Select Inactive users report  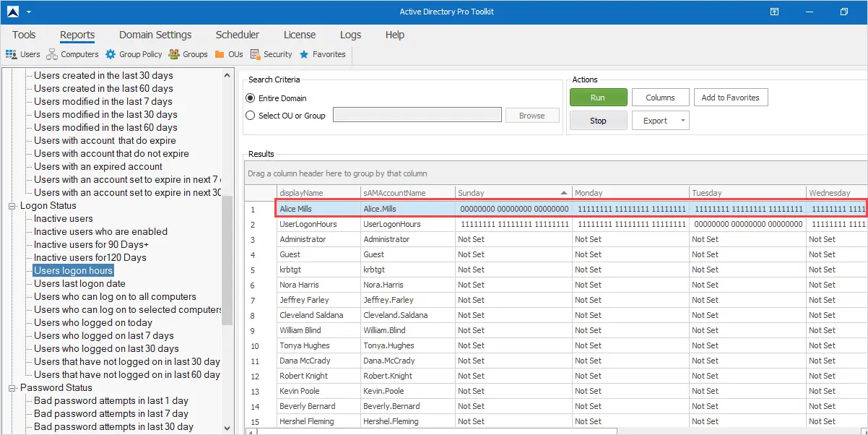tap(64, 219)
